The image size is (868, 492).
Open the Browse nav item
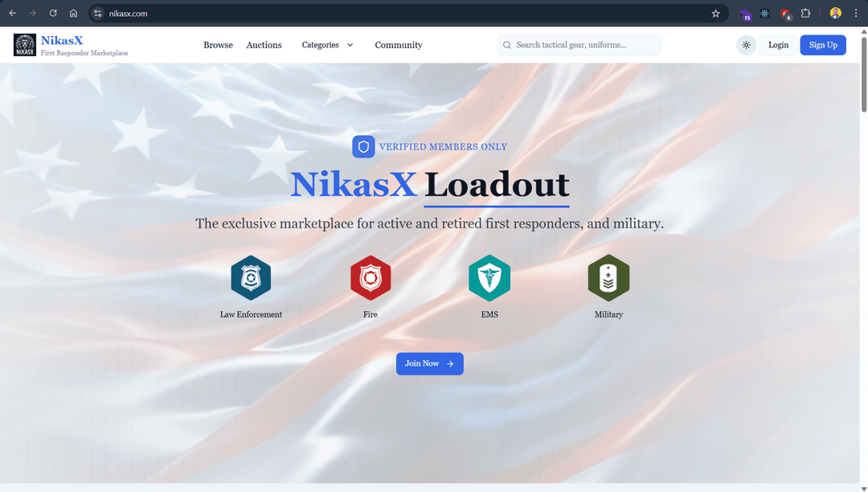[218, 45]
